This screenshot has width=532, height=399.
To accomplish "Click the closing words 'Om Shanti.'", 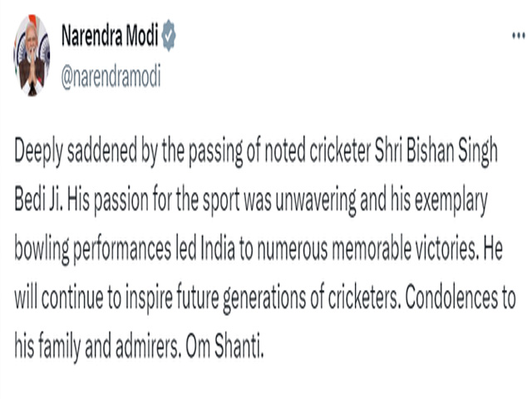I will coord(224,347).
